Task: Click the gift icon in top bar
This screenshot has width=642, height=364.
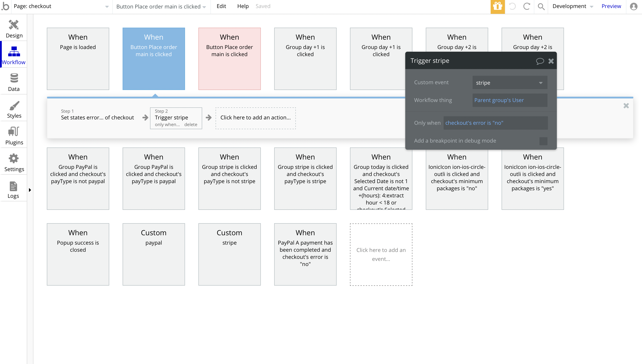Action: 498,6
